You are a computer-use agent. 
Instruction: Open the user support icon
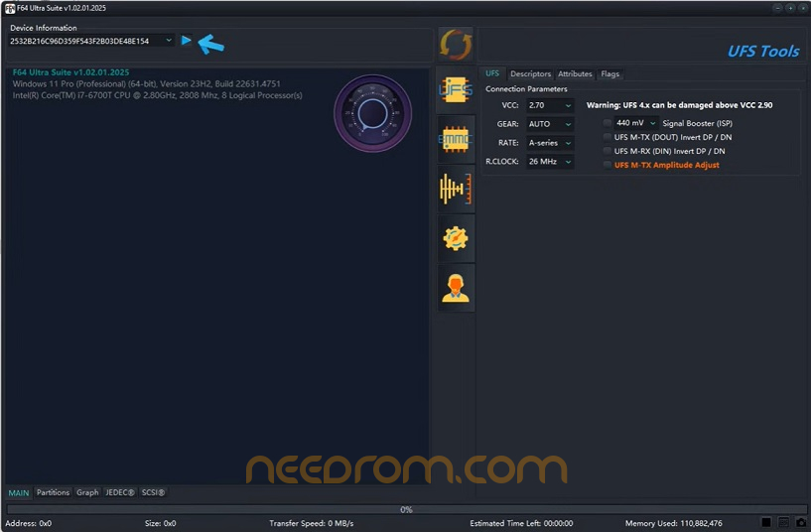[457, 288]
